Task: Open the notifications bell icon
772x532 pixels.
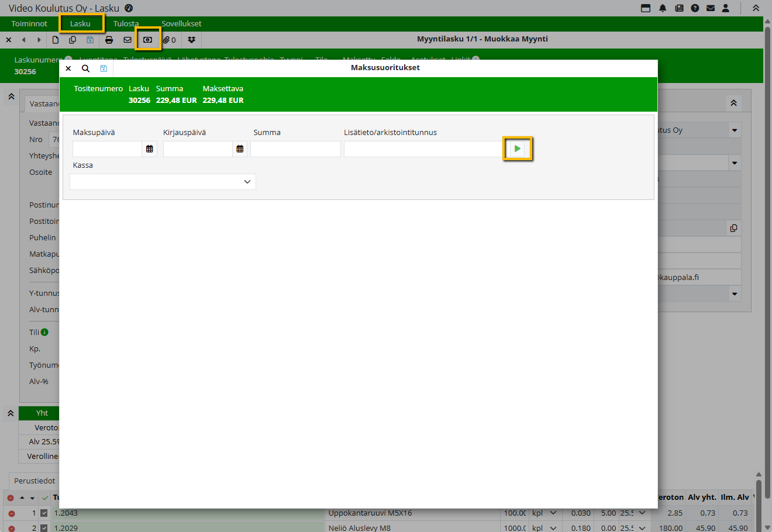Action: coord(663,8)
